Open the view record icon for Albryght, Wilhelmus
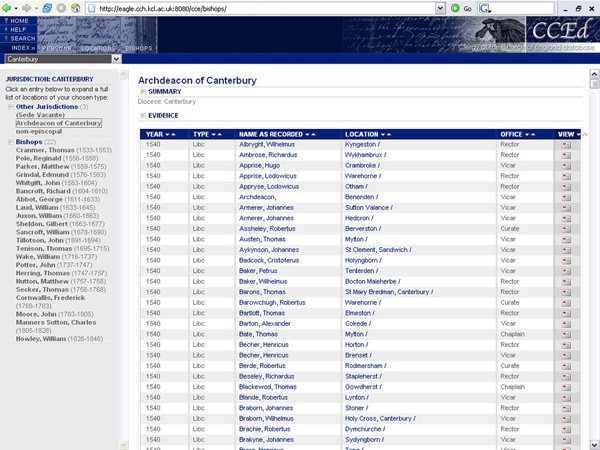This screenshot has width=600, height=450. 566,146
